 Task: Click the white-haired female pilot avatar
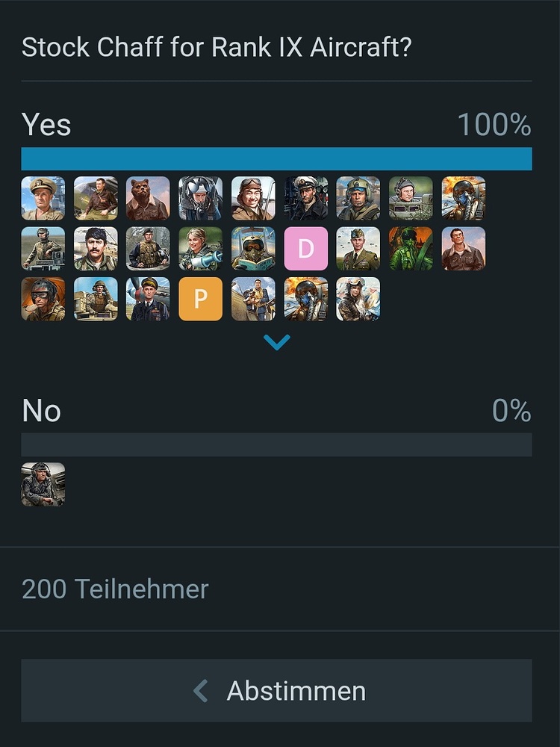coord(358,299)
